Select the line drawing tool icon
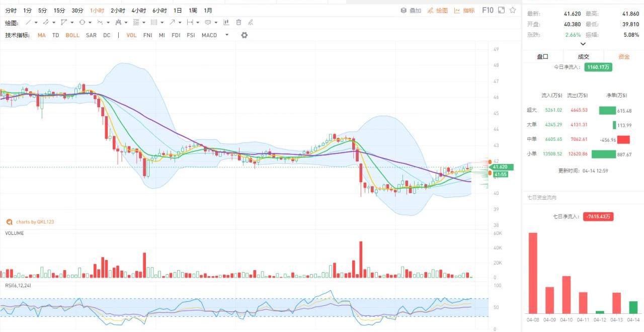 [29, 23]
